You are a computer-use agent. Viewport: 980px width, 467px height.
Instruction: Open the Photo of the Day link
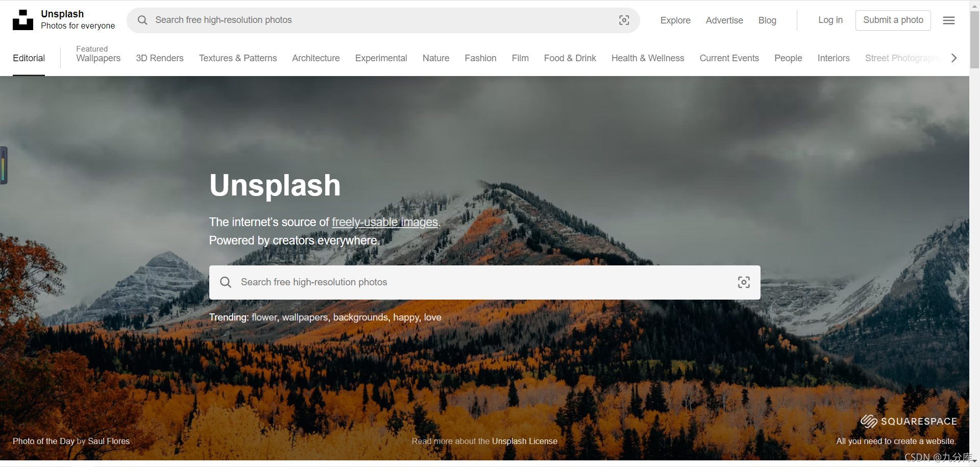pyautogui.click(x=43, y=441)
